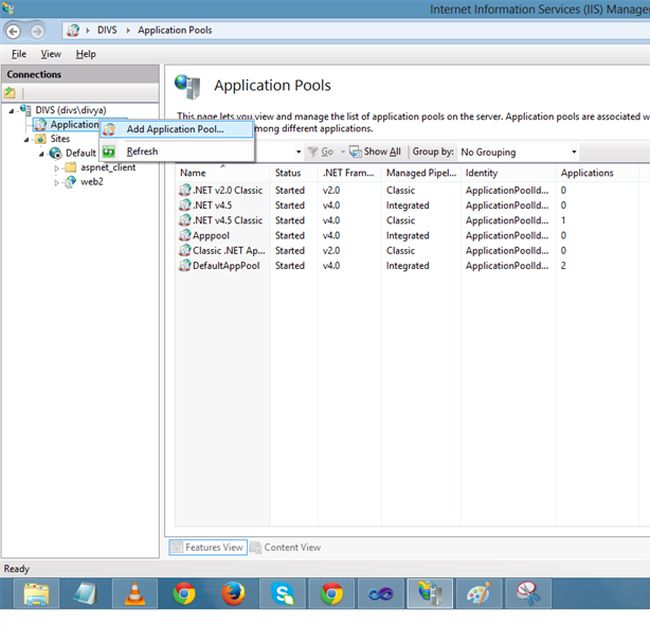Image resolution: width=650 pixels, height=626 pixels.
Task: Click the DefaultAppPool row icon
Action: [x=184, y=266]
